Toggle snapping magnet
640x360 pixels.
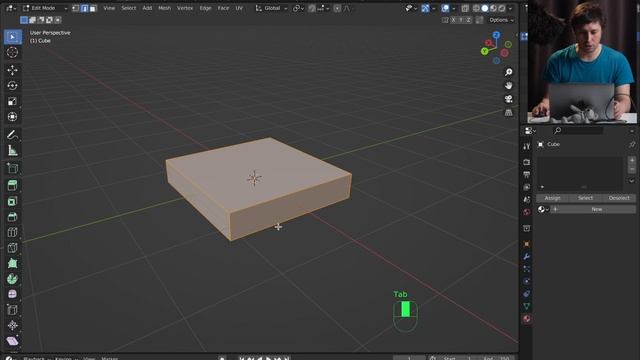point(312,8)
